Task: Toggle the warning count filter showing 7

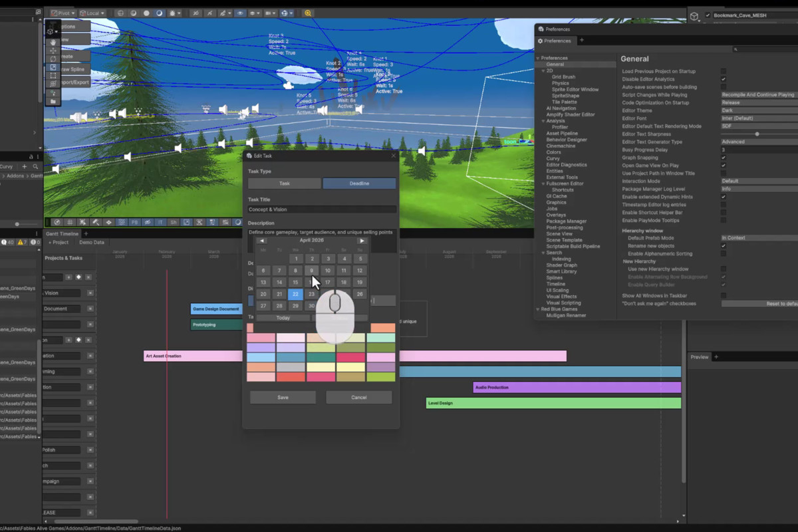Action: (x=22, y=242)
